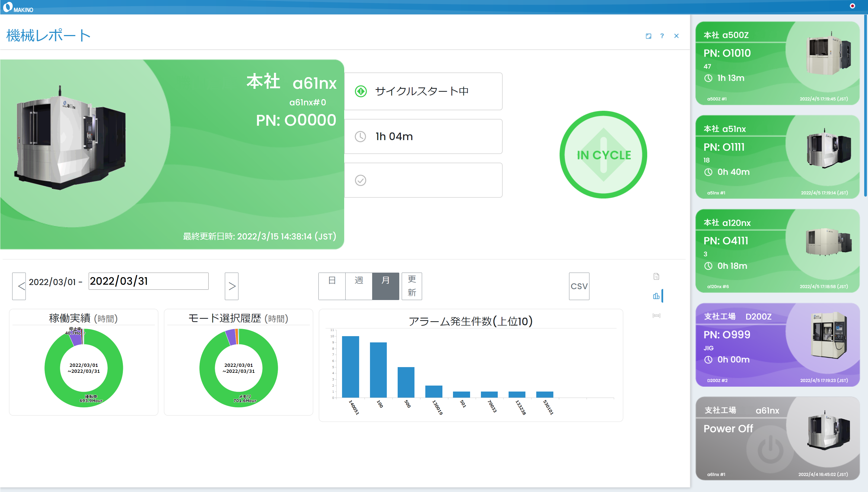
Task: Expand machine report to full window
Action: coord(648,36)
